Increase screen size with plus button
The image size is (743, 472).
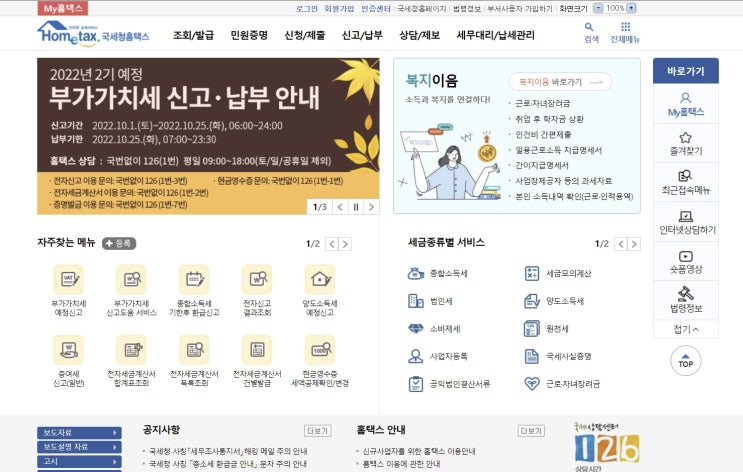click(x=631, y=8)
